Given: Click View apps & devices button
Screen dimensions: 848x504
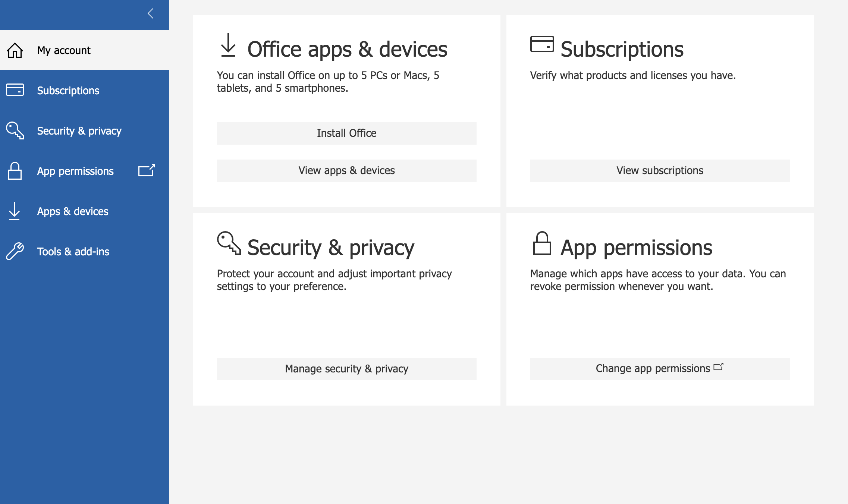Looking at the screenshot, I should (x=347, y=171).
